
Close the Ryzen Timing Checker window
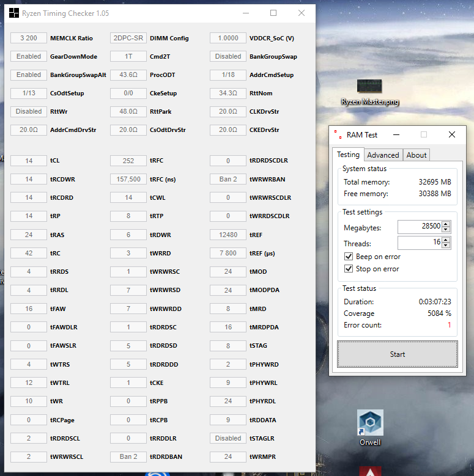pyautogui.click(x=302, y=13)
